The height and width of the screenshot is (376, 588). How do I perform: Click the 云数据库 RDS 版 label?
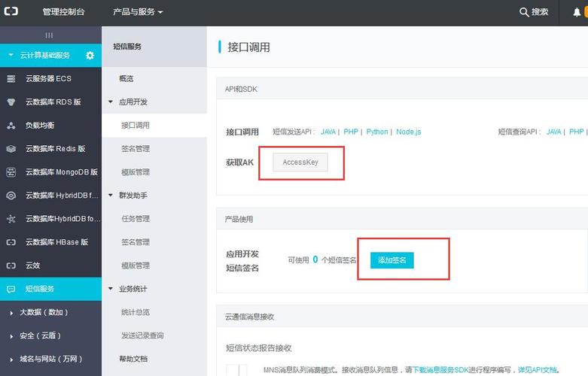tap(53, 102)
